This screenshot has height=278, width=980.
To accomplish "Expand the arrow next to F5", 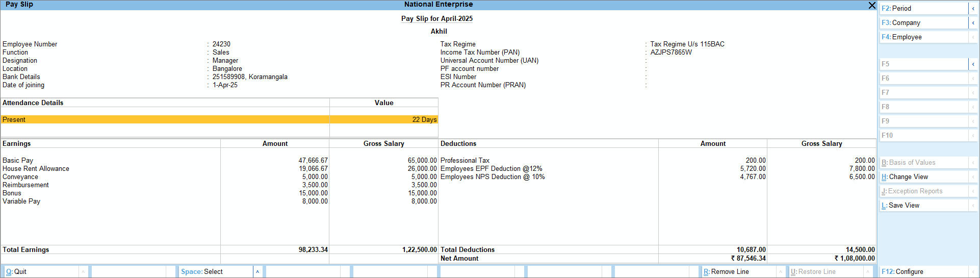I will tap(973, 64).
